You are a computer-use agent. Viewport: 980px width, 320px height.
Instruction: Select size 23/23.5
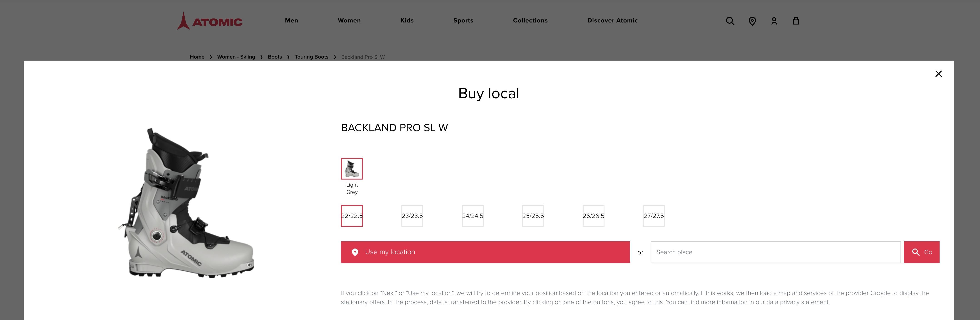pyautogui.click(x=412, y=216)
